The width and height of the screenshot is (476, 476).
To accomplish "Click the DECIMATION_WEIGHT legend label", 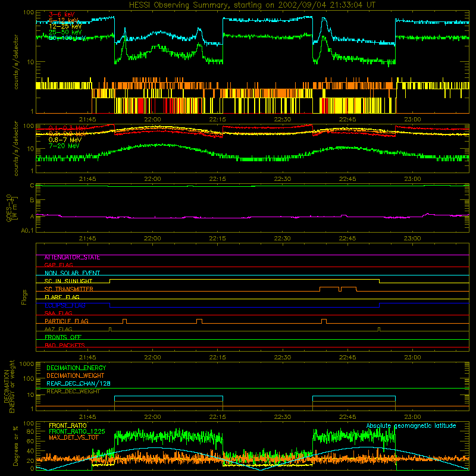I will 76,376.
